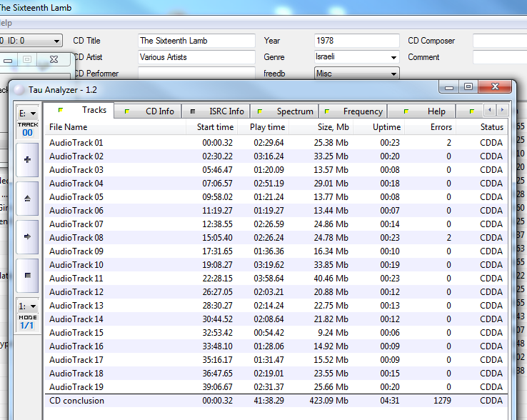Sort by Size, Mb column header
Viewport: 527px width, 420px height.
321,127
